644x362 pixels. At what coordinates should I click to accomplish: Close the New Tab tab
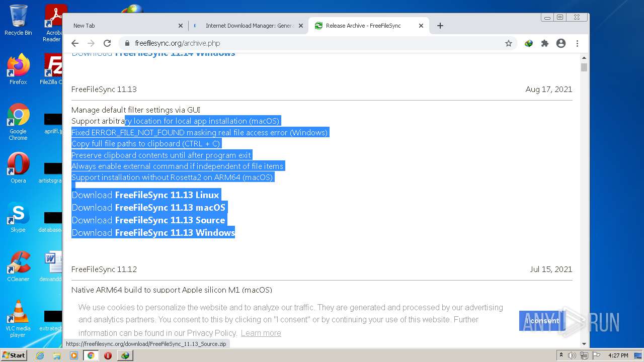click(181, 26)
